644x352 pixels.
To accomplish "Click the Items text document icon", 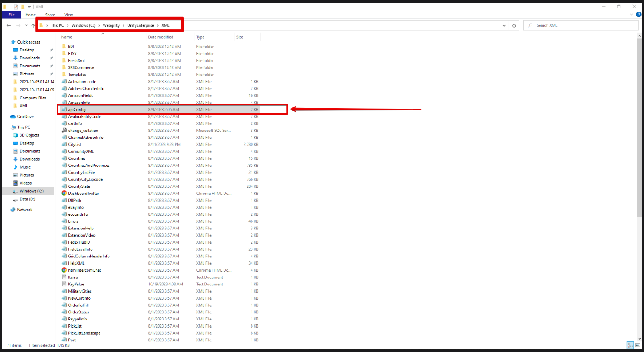I will [64, 277].
